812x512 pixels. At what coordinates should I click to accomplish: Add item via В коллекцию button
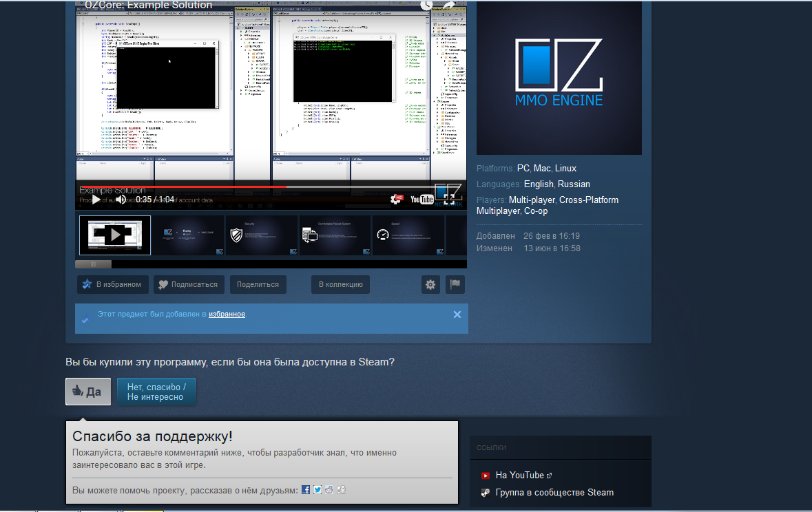point(340,284)
